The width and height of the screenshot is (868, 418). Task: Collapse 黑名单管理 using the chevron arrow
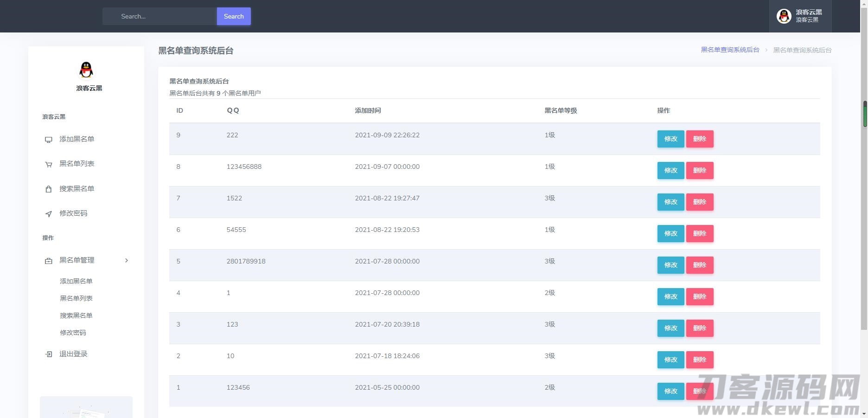(x=127, y=260)
